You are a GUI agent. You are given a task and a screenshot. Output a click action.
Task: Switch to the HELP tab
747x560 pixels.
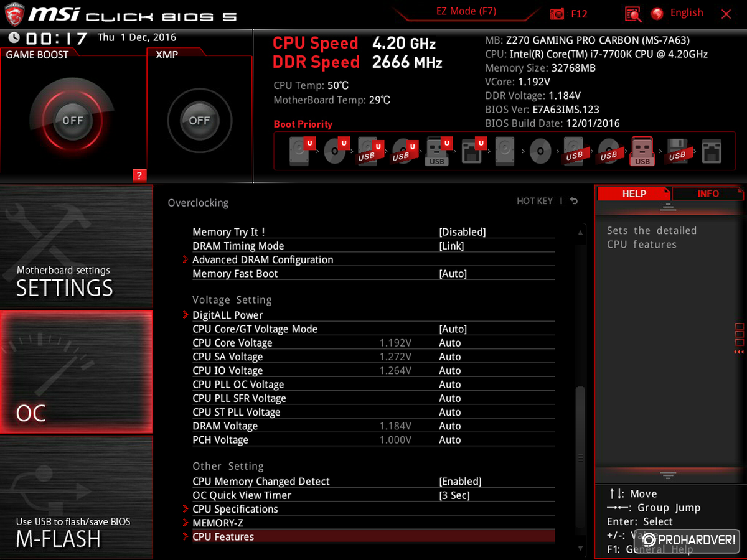(634, 194)
